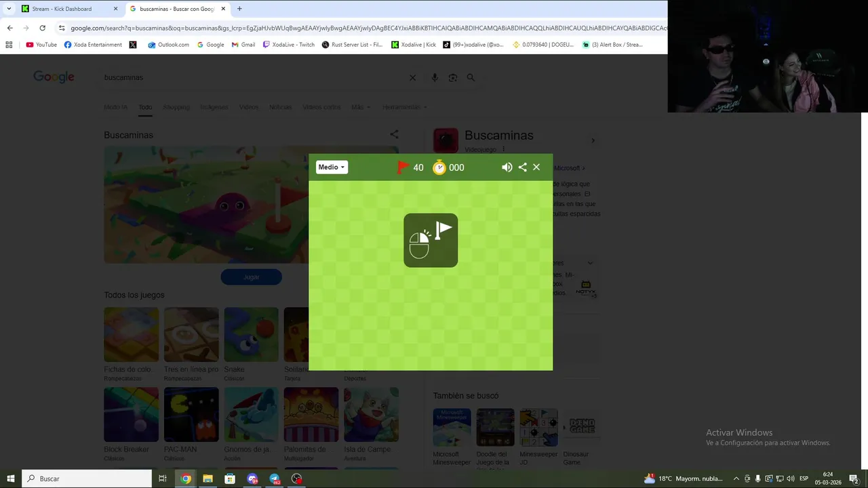The image size is (868, 488).
Task: Select the Videos results tab
Action: coord(248,107)
